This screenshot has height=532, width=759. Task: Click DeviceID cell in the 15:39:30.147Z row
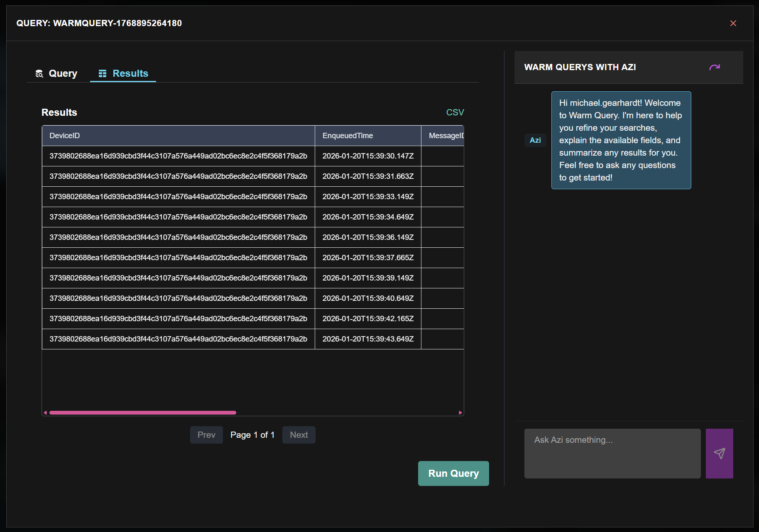[x=179, y=156]
